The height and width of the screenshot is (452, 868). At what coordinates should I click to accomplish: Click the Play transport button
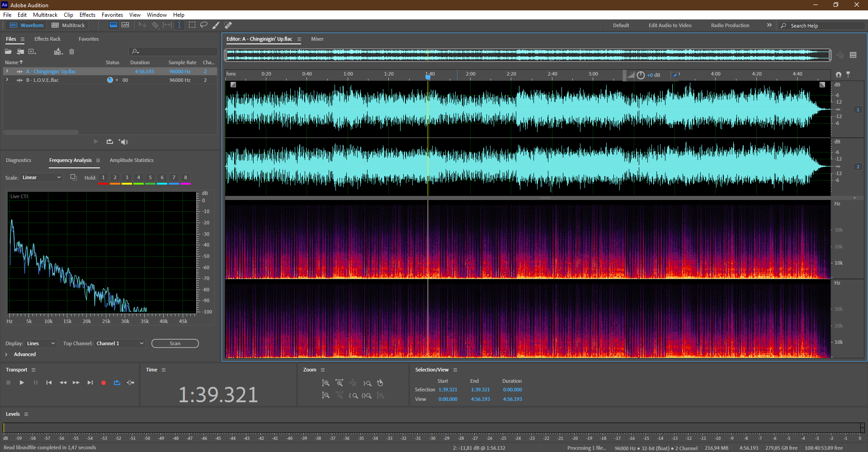(x=22, y=383)
